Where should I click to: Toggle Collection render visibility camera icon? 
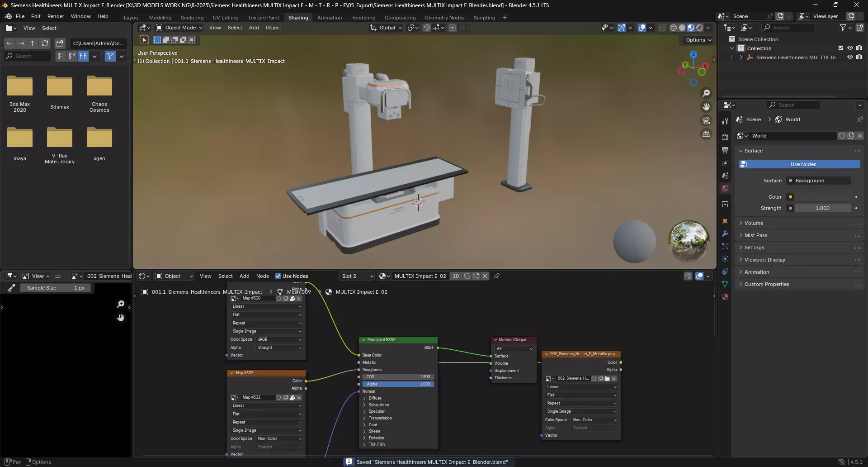click(x=859, y=48)
